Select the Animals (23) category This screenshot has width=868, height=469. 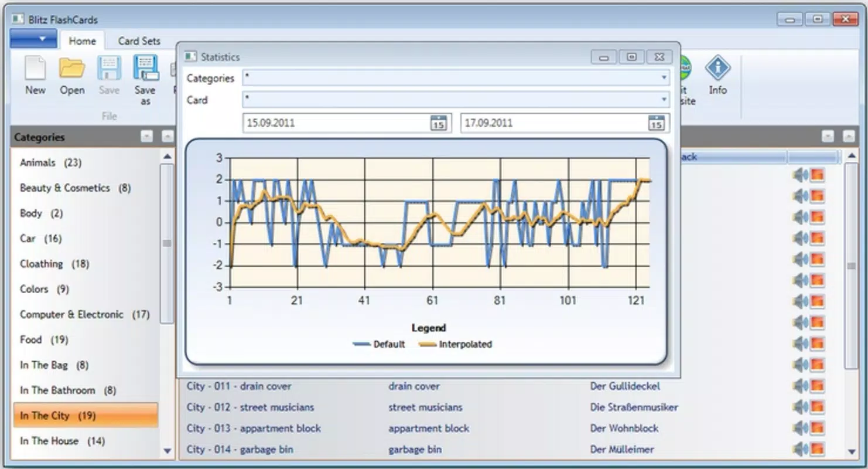click(x=85, y=162)
